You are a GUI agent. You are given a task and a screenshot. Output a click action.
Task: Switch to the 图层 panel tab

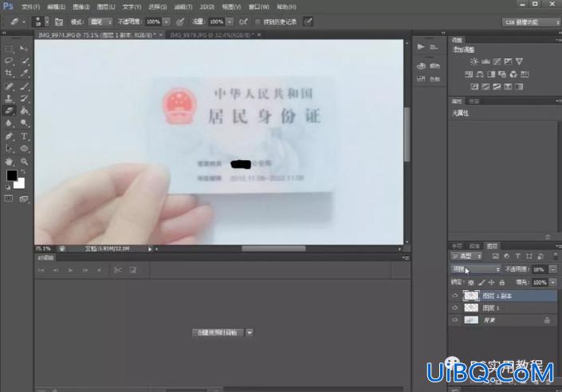(492, 246)
